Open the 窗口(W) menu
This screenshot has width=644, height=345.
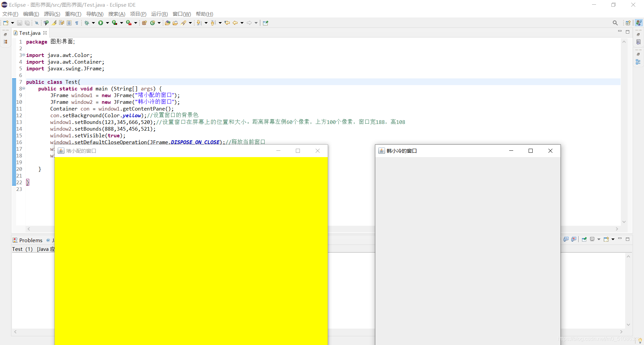click(182, 14)
